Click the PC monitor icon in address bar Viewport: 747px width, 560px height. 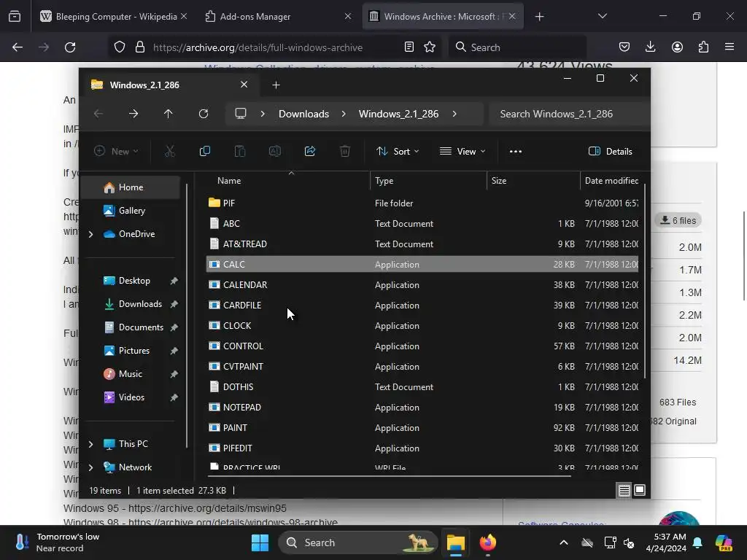click(241, 114)
